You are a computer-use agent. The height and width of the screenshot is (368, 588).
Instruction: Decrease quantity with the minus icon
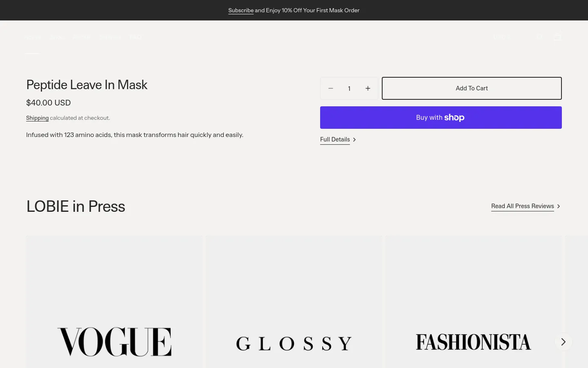click(x=331, y=88)
